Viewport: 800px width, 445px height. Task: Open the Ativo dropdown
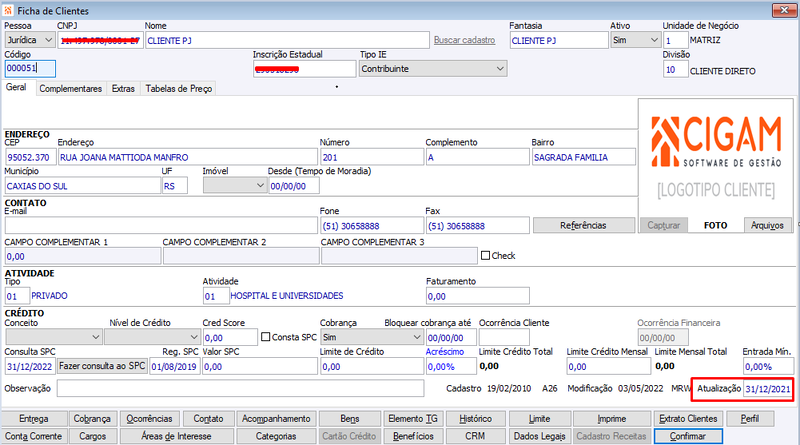point(635,40)
